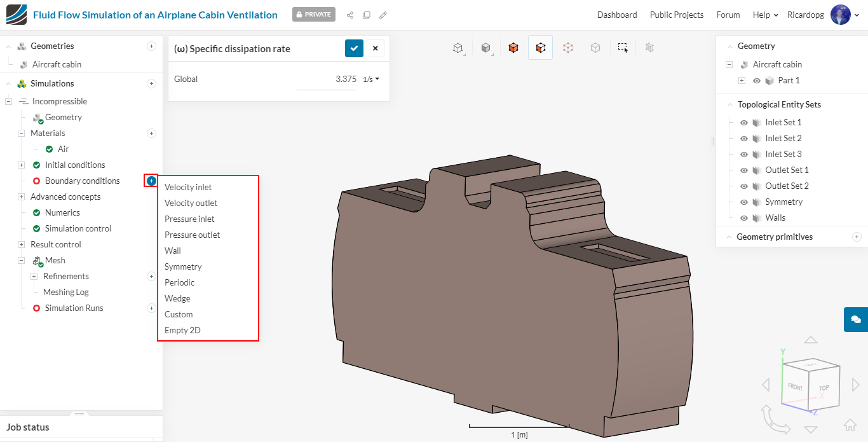This screenshot has height=442, width=868.
Task: Select the box selection tool
Action: [623, 48]
